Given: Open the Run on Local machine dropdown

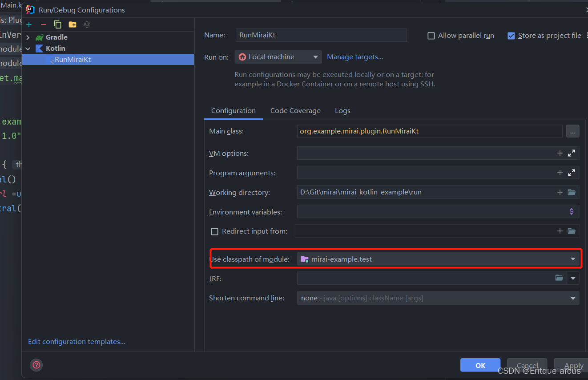Looking at the screenshot, I should click(x=278, y=57).
